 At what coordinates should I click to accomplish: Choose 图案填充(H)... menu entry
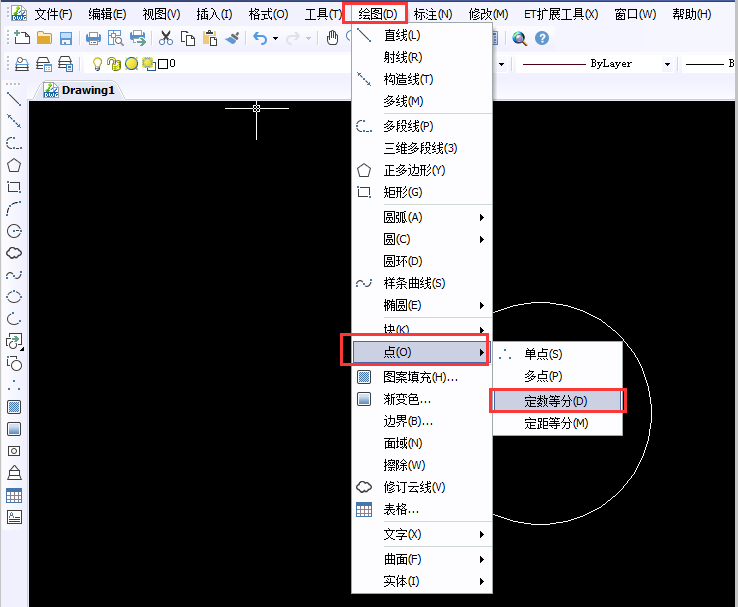click(420, 377)
